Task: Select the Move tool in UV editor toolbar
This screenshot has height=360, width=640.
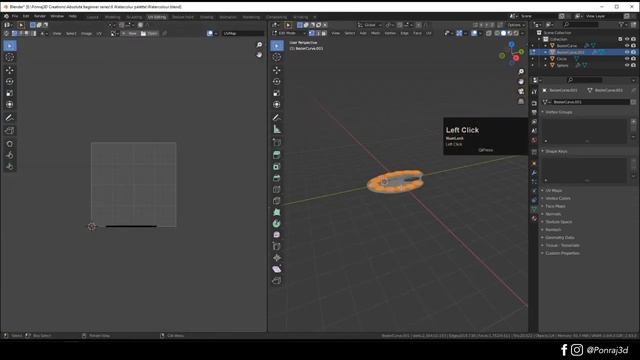Action: pos(9,70)
